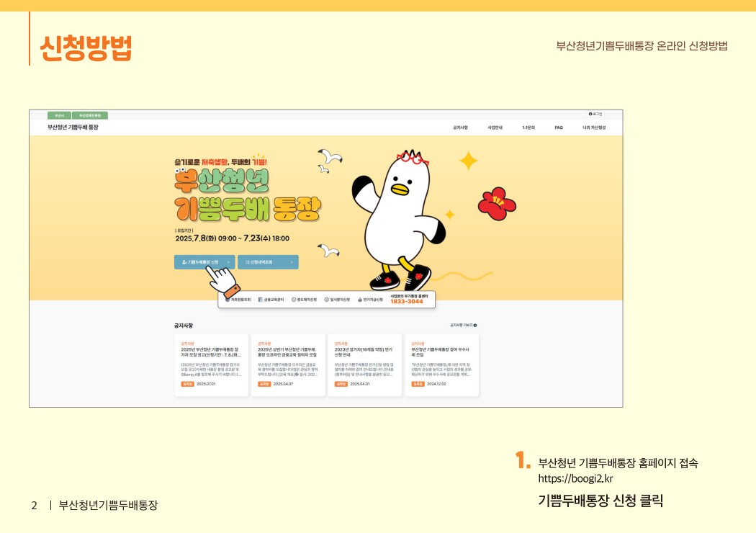
Task: Click the chevron on 기쁨두배통장 신청
Action: 228,262
